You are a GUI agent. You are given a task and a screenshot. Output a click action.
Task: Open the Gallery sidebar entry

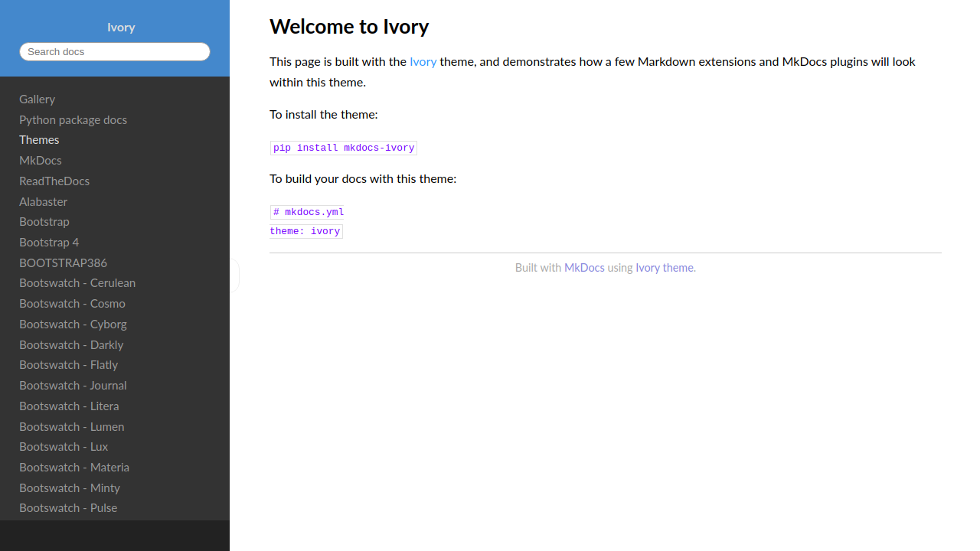click(x=37, y=99)
